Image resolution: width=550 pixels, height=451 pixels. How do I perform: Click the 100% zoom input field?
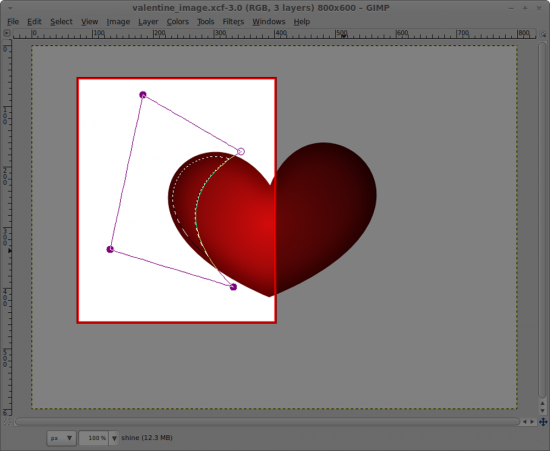tap(94, 438)
